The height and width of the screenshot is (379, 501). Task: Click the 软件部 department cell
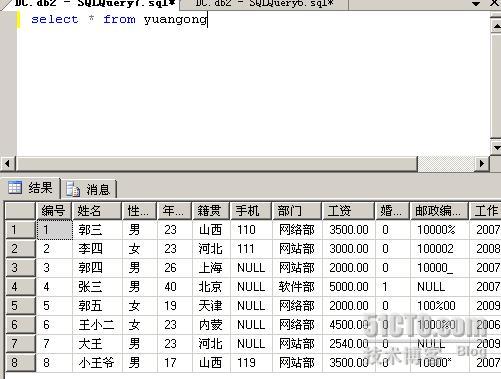point(297,287)
